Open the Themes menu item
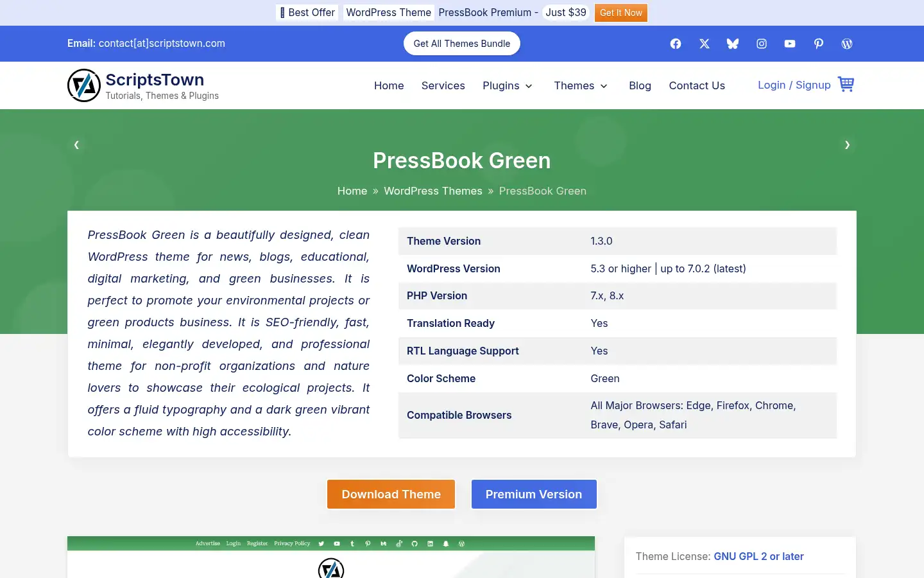 (574, 85)
